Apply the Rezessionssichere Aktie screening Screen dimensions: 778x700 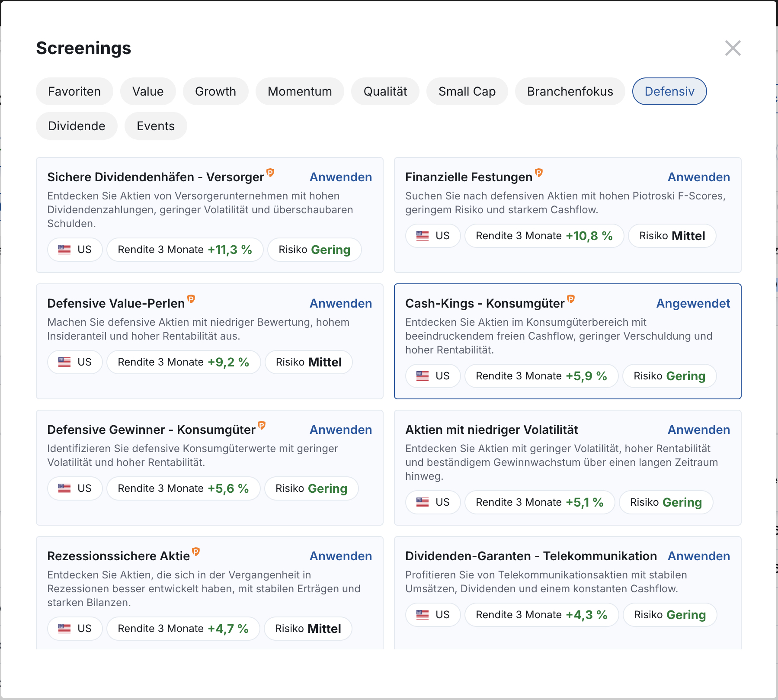[341, 556]
